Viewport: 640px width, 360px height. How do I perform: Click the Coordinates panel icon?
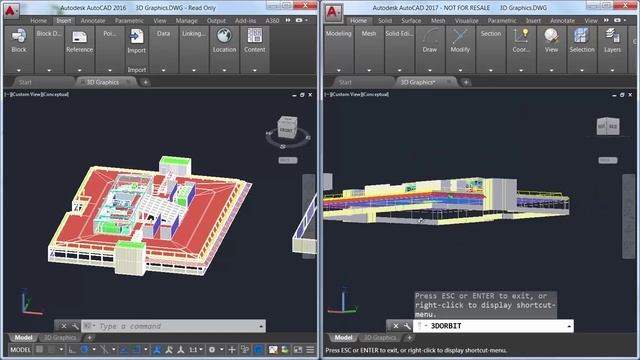(521, 36)
